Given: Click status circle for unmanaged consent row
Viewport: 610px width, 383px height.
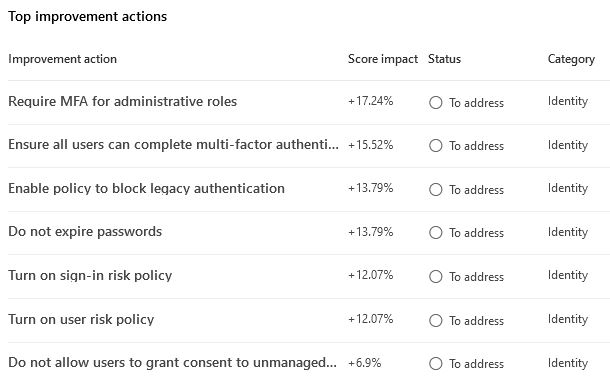Looking at the screenshot, I should click(435, 364).
